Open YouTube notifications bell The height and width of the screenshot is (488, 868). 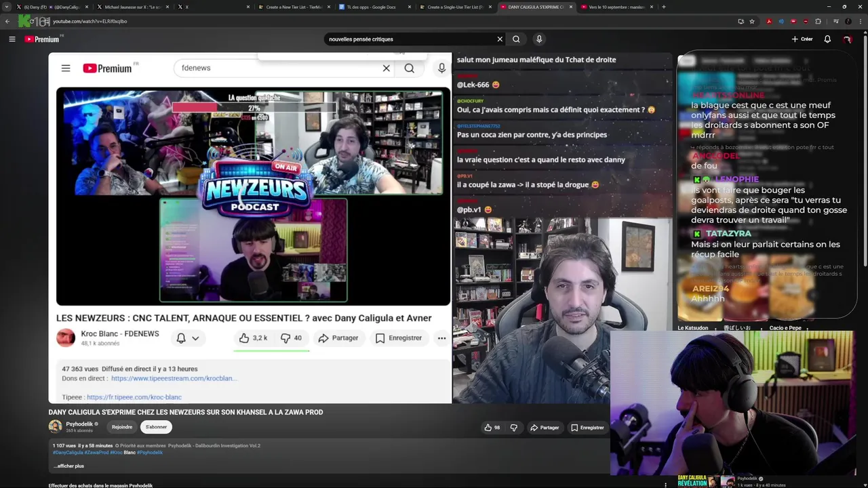tap(827, 39)
